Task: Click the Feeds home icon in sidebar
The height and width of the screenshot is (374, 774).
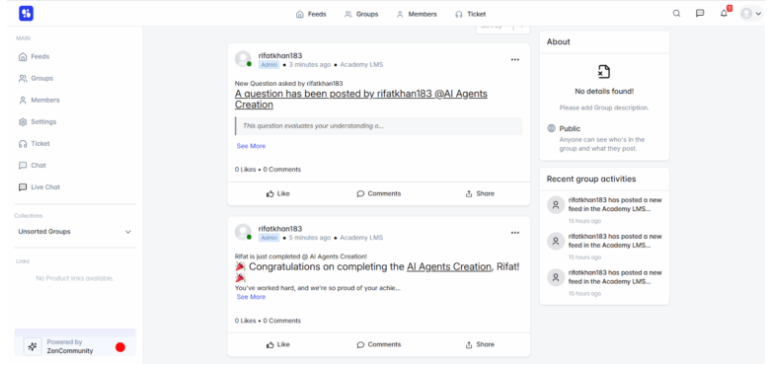Action: [x=23, y=57]
